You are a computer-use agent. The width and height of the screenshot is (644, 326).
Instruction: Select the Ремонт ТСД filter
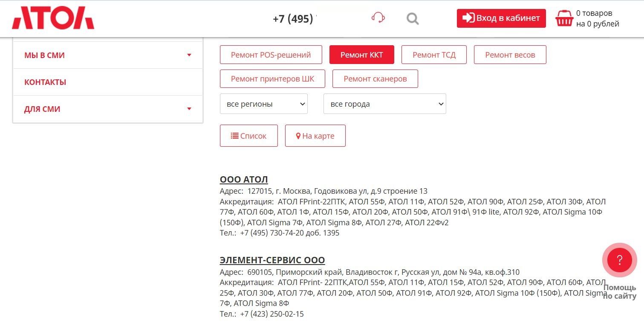434,55
